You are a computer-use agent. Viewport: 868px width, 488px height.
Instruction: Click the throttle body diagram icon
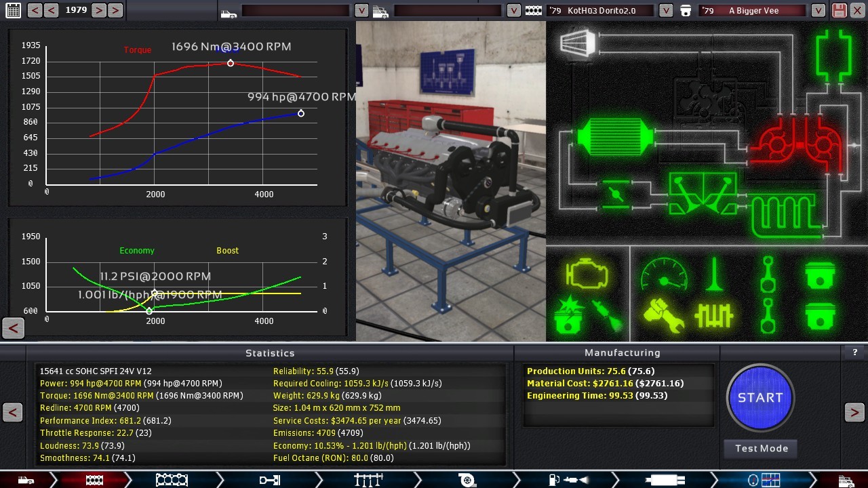(616, 195)
